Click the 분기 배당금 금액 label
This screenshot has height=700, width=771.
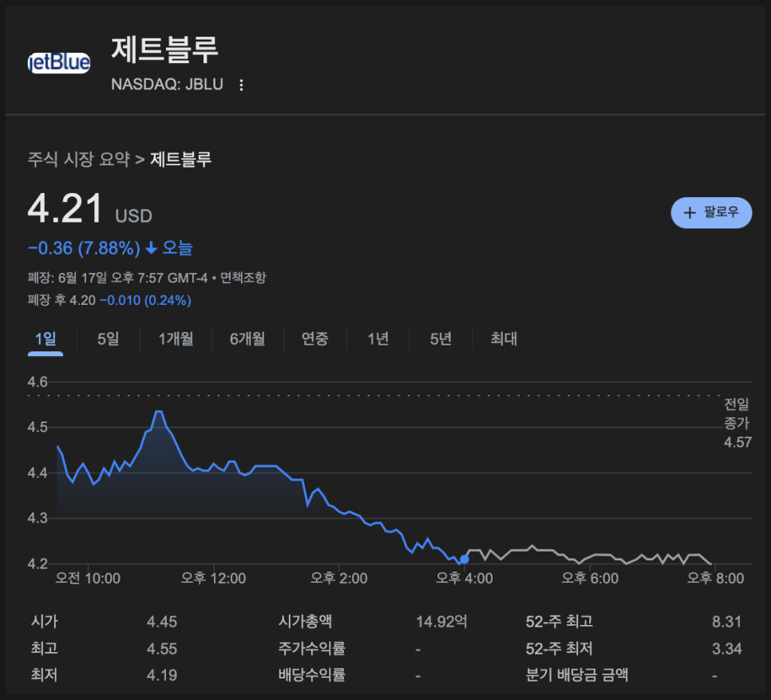click(x=577, y=675)
